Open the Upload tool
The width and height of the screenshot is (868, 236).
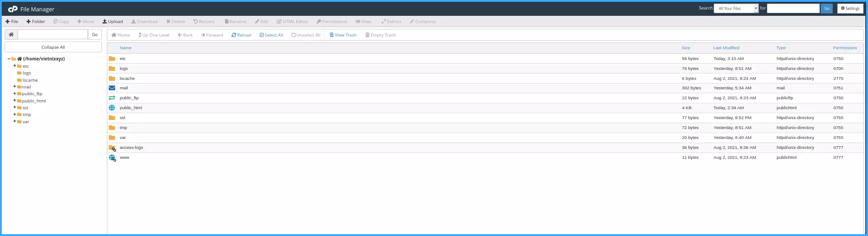coord(113,22)
